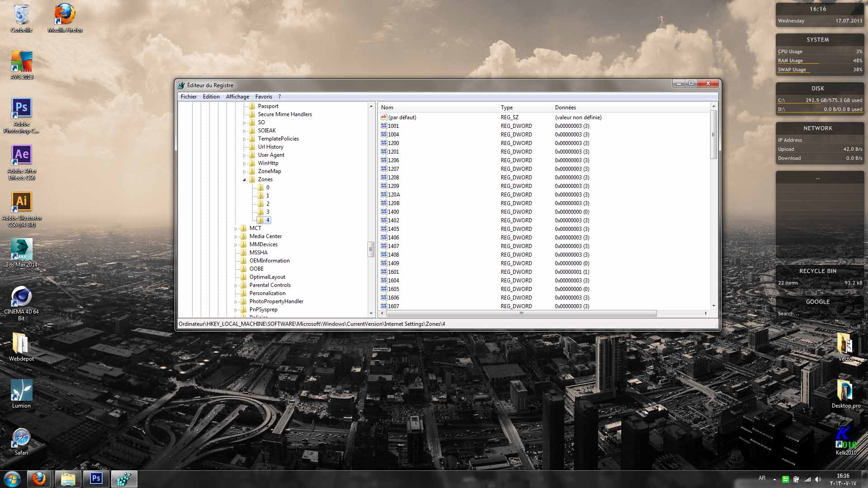The width and height of the screenshot is (868, 488).
Task: Select the 1001 registry value icon
Action: coord(384,126)
